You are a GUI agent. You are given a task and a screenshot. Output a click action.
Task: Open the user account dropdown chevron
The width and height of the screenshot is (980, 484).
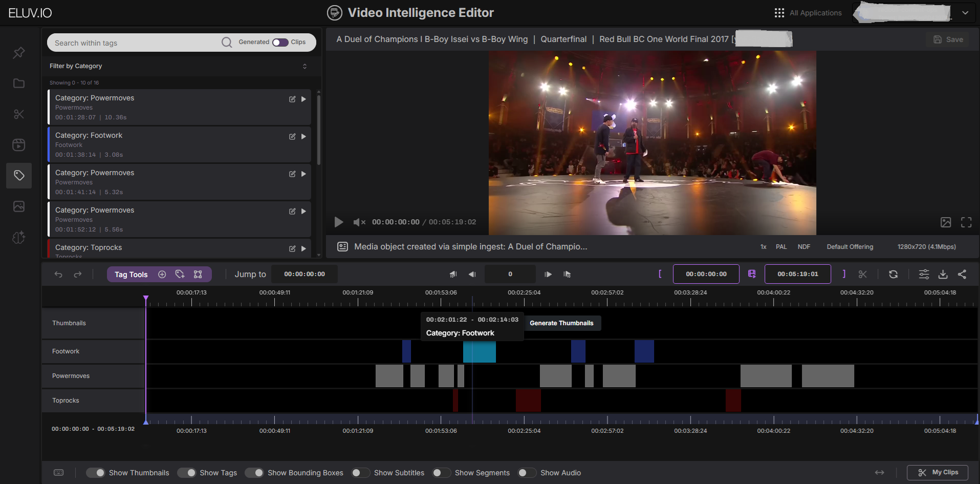click(965, 13)
